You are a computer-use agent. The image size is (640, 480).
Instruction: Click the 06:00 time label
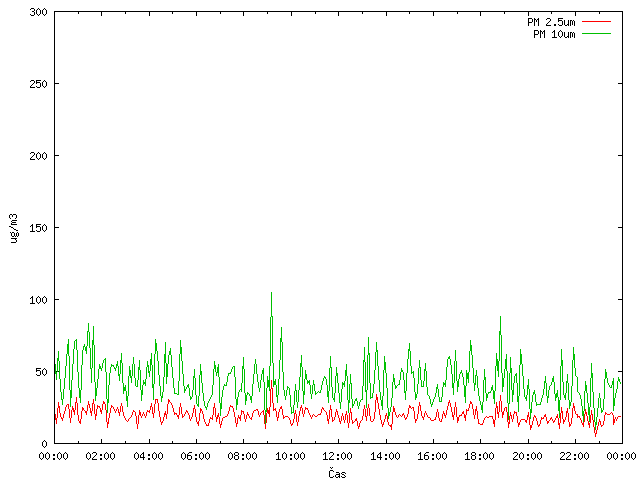(x=196, y=456)
